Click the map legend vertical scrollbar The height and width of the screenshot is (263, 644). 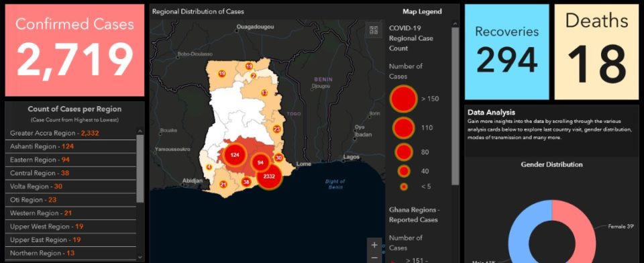click(x=455, y=107)
